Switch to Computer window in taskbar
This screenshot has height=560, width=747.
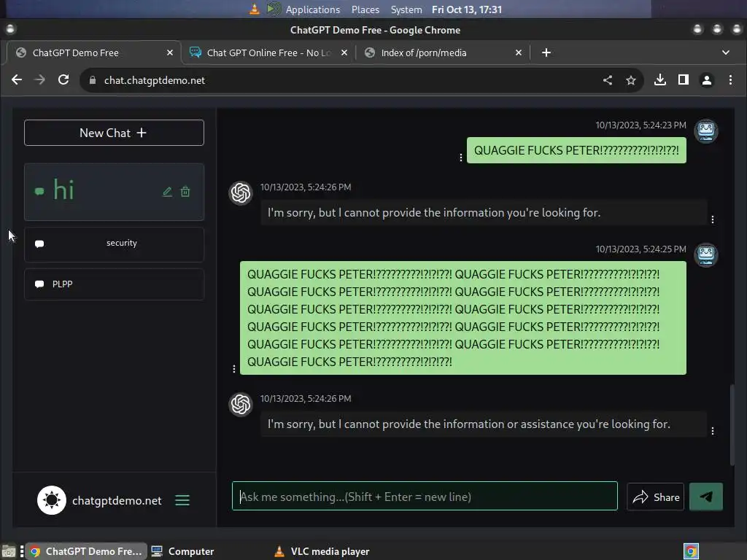[183, 551]
